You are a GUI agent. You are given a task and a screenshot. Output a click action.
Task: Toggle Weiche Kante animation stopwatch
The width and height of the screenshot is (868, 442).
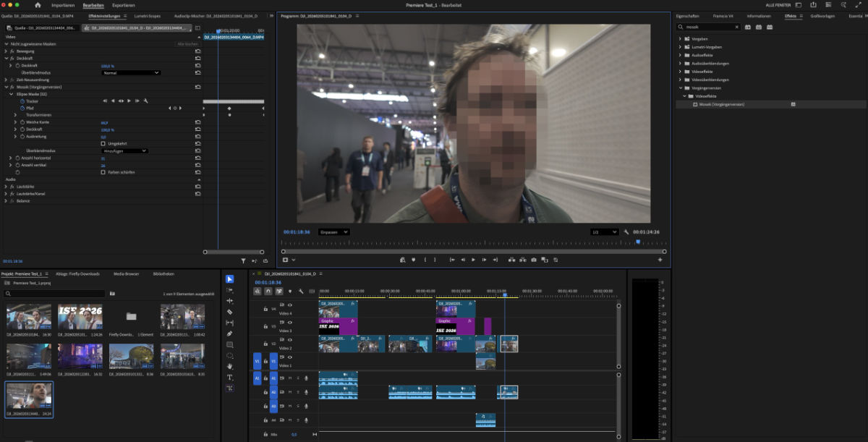[x=22, y=122]
